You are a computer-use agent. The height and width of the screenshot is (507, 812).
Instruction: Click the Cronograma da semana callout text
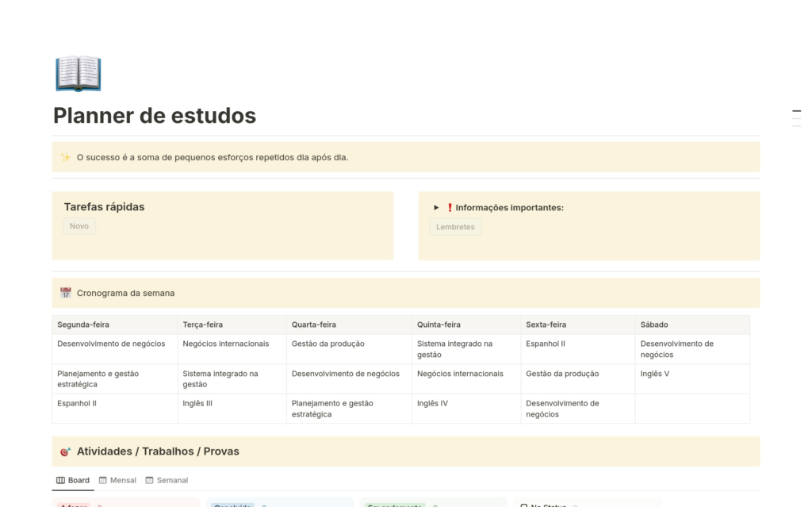pos(126,293)
